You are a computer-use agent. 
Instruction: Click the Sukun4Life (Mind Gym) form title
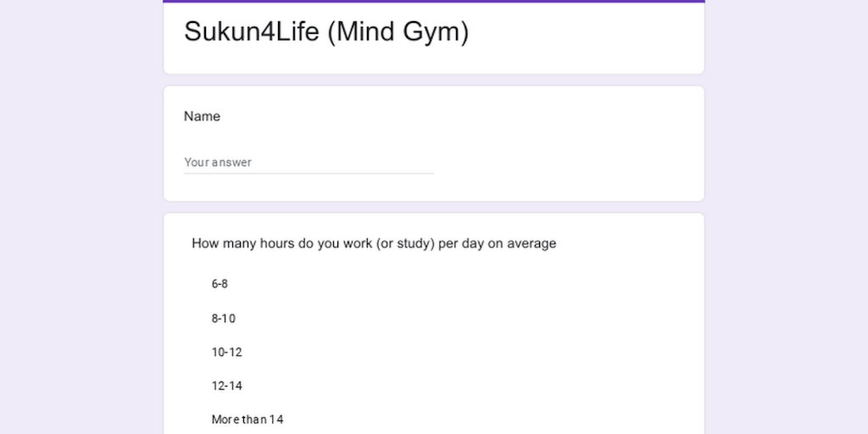coord(325,31)
